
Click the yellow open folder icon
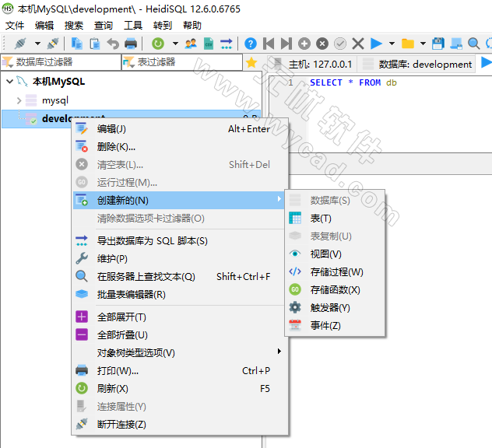point(408,44)
